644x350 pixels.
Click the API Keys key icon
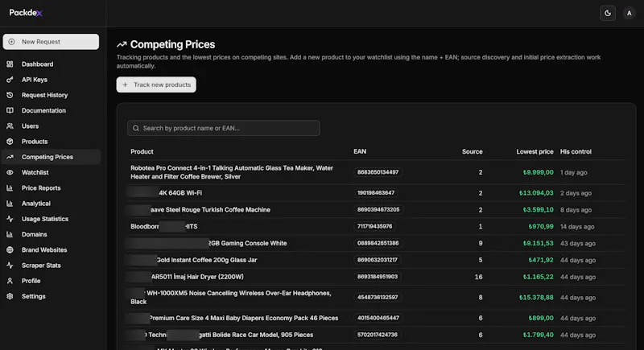[x=10, y=80]
